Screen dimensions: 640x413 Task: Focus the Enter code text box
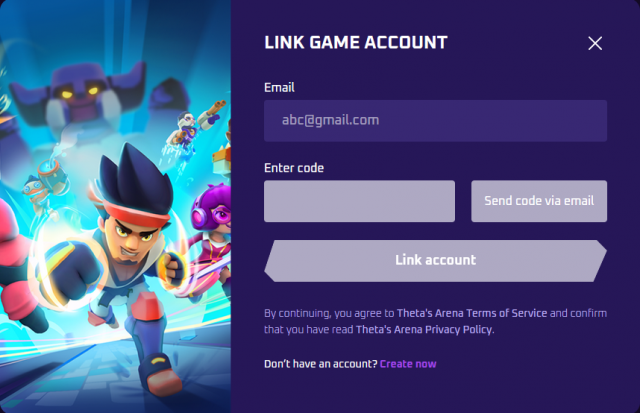(x=359, y=201)
